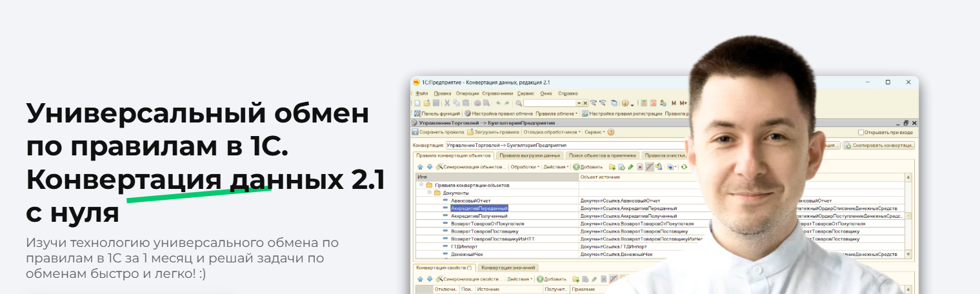This screenshot has width=980, height=294.
Task: Open the Calendar icon in main toolbar
Action: 653,103
